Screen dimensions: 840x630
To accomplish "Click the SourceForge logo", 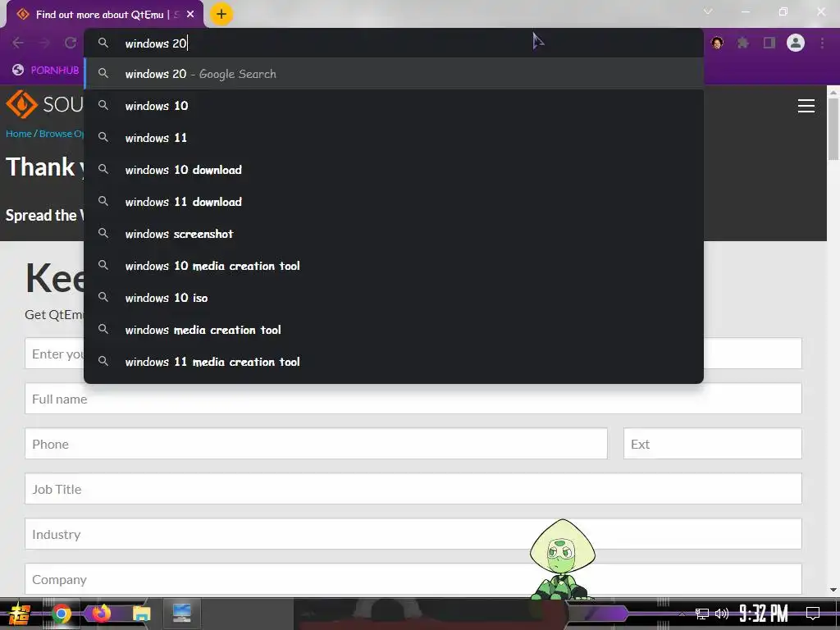I will click(x=44, y=104).
